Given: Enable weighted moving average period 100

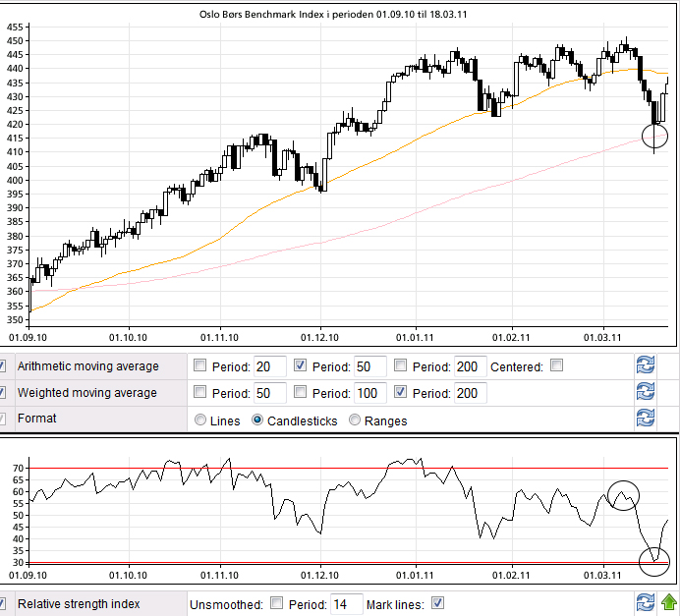Looking at the screenshot, I should coord(302,393).
